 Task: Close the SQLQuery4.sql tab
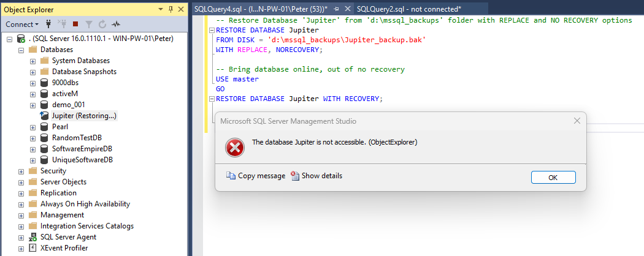tap(348, 9)
